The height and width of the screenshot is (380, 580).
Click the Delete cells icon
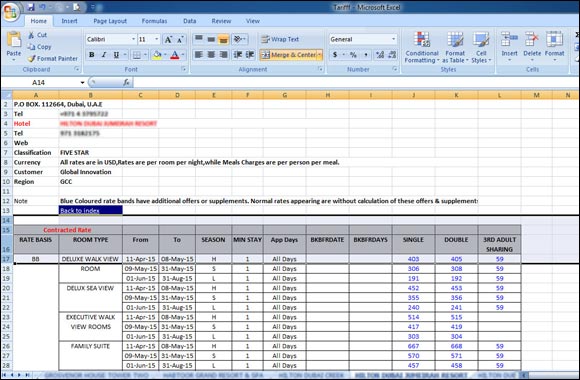click(x=532, y=39)
